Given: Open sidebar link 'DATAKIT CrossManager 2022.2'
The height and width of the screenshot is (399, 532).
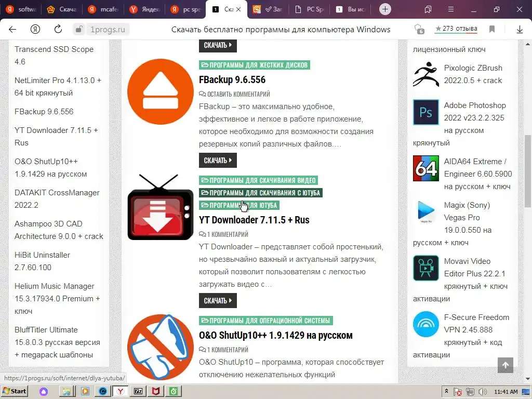Looking at the screenshot, I should 57,199.
